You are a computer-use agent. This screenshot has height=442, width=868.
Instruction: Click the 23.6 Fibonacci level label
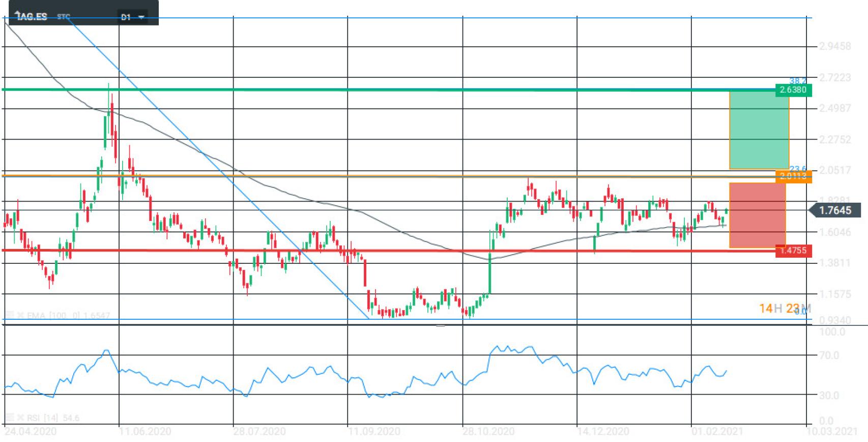(x=797, y=169)
